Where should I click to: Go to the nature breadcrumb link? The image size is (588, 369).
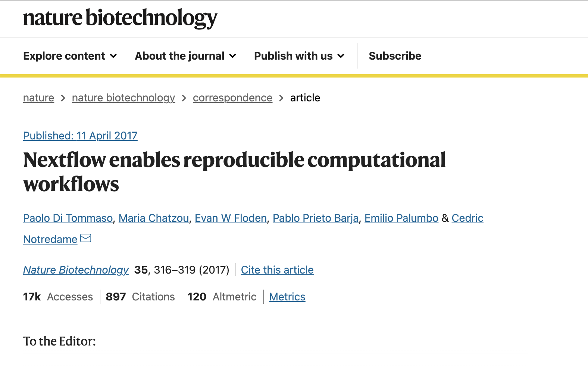pyautogui.click(x=38, y=98)
